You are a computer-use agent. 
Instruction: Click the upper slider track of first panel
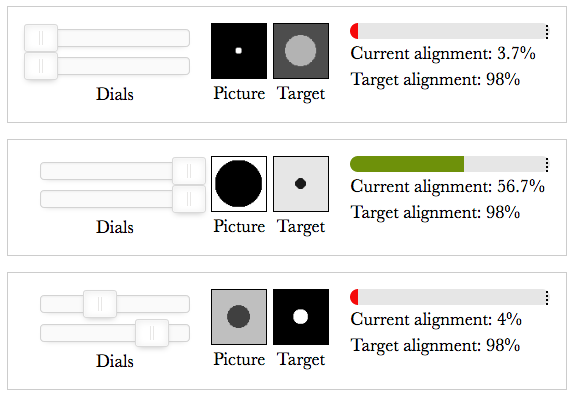[107, 38]
